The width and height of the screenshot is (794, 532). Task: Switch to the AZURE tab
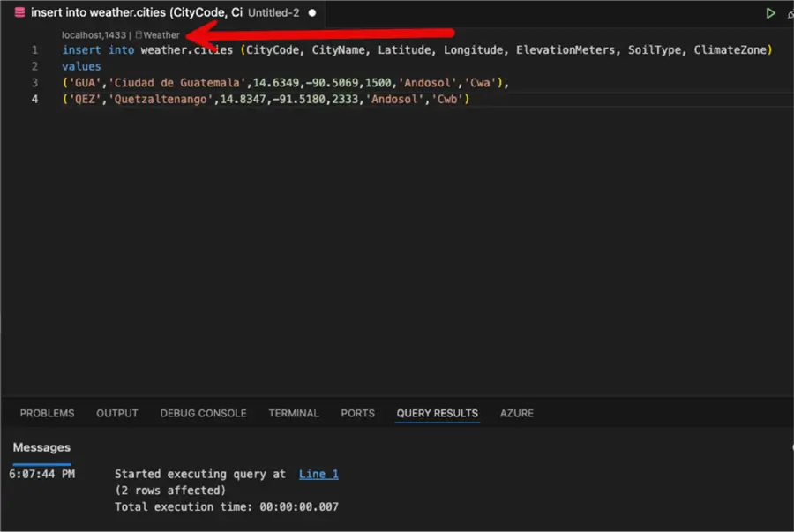point(516,413)
